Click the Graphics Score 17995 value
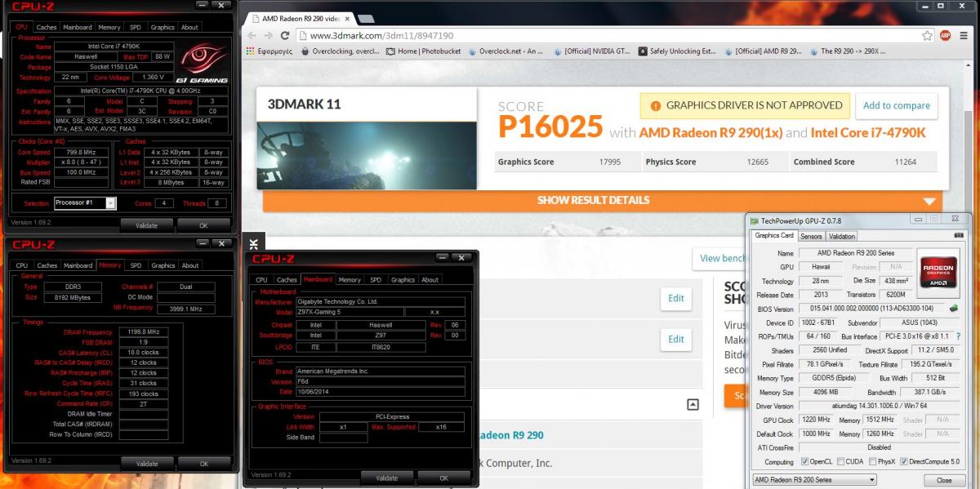The image size is (980, 489). point(609,162)
